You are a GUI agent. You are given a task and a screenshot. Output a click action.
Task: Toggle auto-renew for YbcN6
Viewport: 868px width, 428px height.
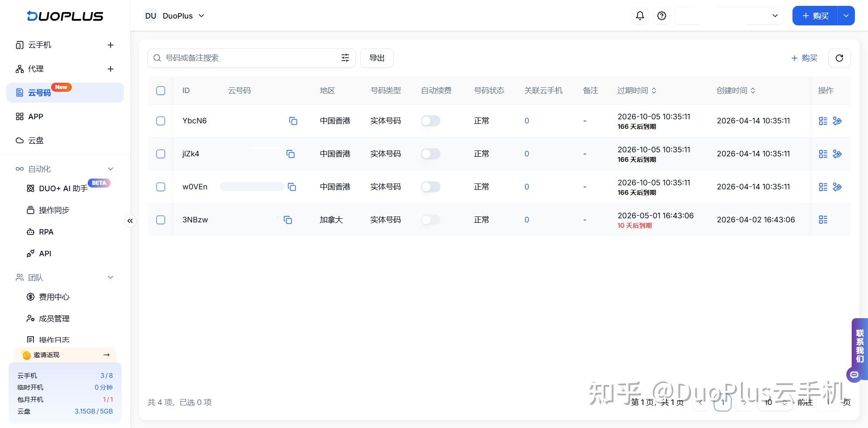point(430,121)
